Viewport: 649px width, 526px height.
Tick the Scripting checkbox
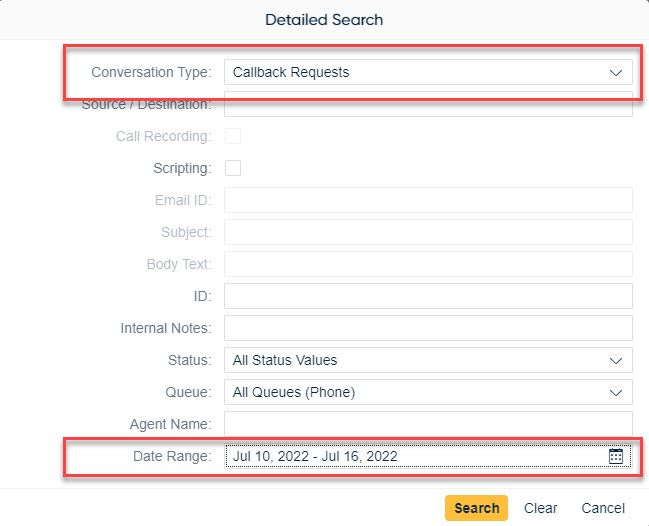[x=233, y=168]
